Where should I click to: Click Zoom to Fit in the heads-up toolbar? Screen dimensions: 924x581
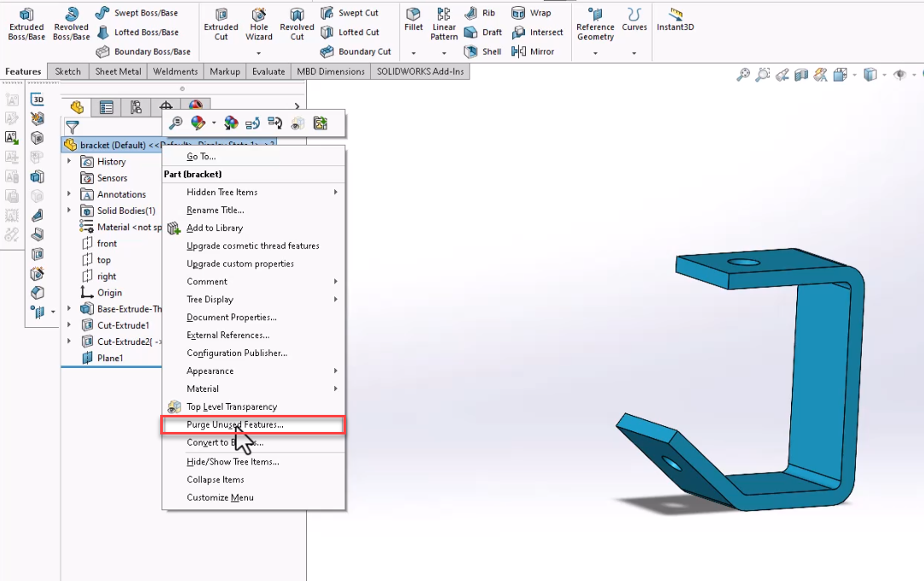coord(742,75)
